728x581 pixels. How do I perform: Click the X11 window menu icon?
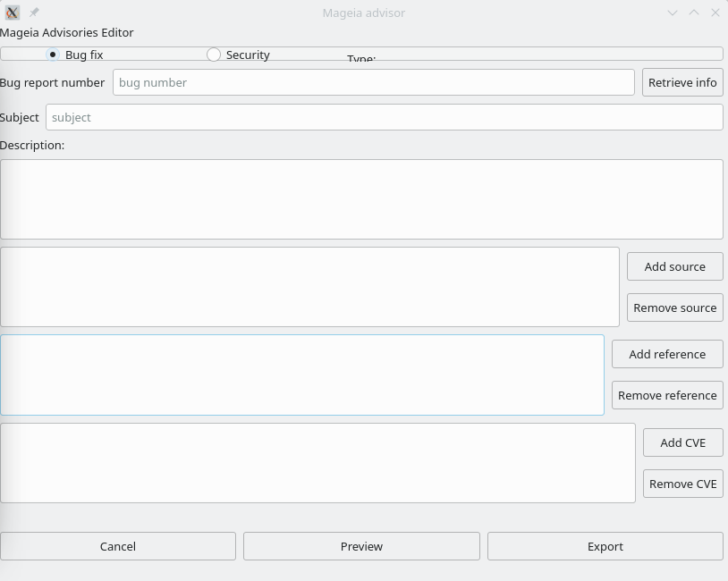(13, 13)
